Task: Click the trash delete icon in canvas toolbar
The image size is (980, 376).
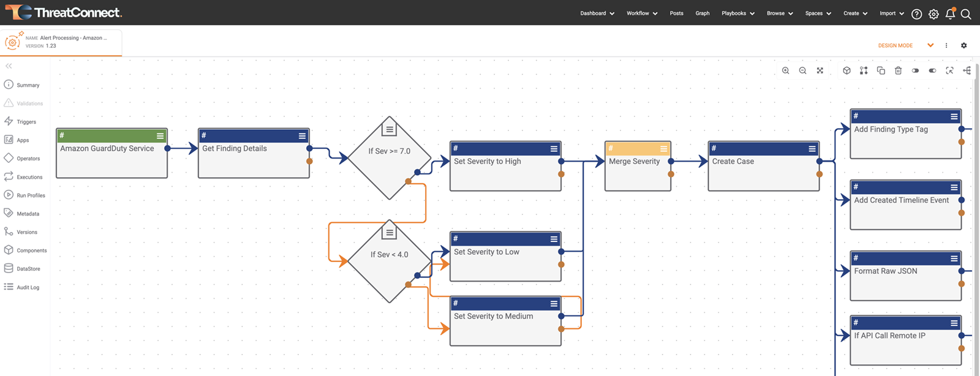Action: (x=898, y=71)
